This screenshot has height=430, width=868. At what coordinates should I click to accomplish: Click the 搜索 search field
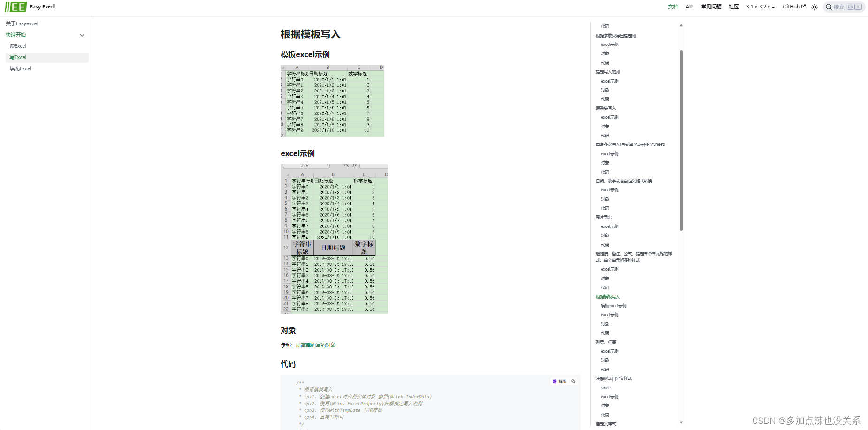pyautogui.click(x=844, y=7)
